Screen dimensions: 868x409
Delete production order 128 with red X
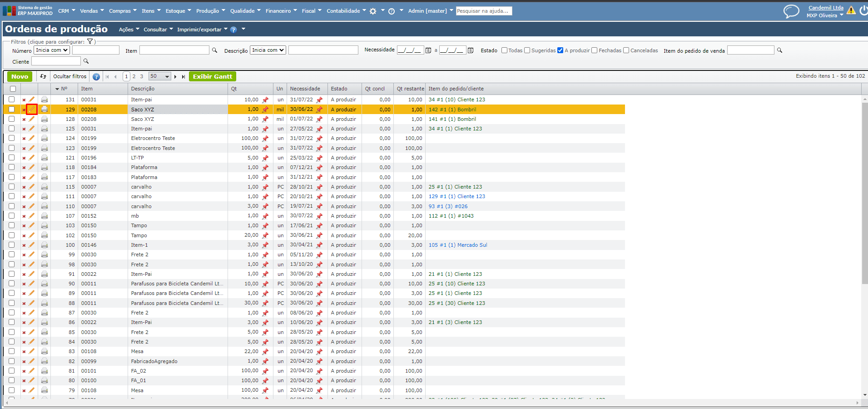24,120
